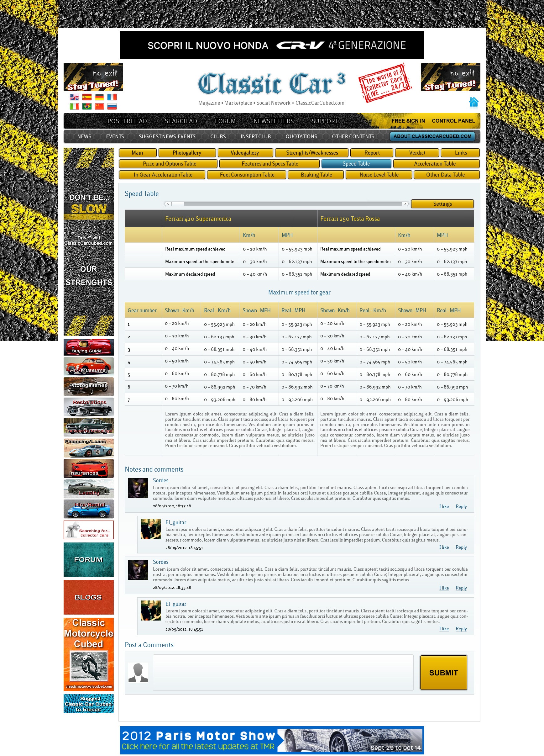Open the Insurances sidebar image
Image resolution: width=544 pixels, height=756 pixels.
(89, 468)
